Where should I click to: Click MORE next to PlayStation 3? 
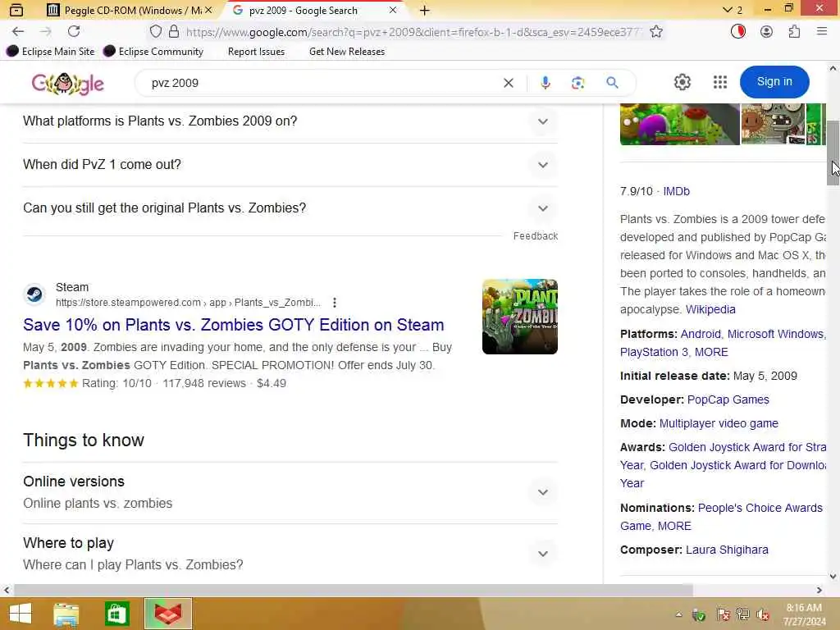[711, 352]
